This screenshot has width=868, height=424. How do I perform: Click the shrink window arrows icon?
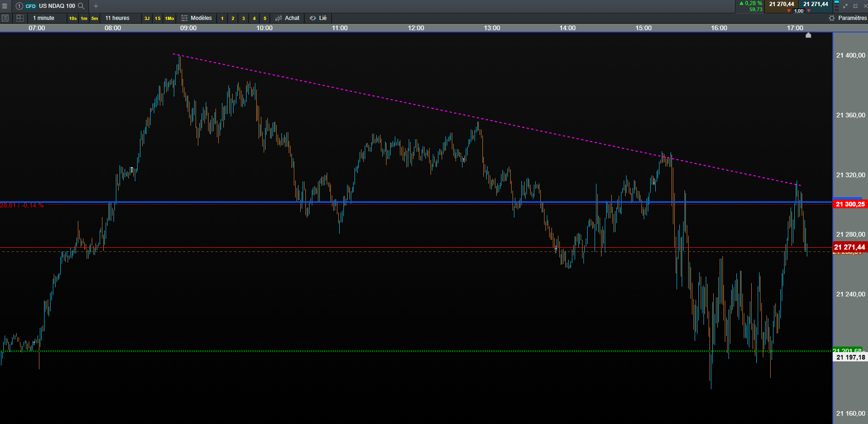coord(845,6)
